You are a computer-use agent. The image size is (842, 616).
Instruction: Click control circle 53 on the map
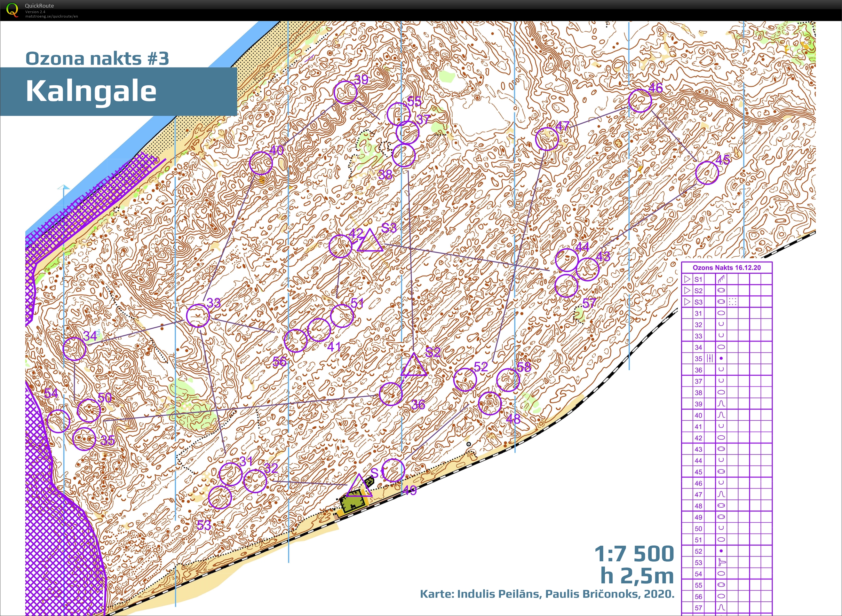(x=220, y=497)
